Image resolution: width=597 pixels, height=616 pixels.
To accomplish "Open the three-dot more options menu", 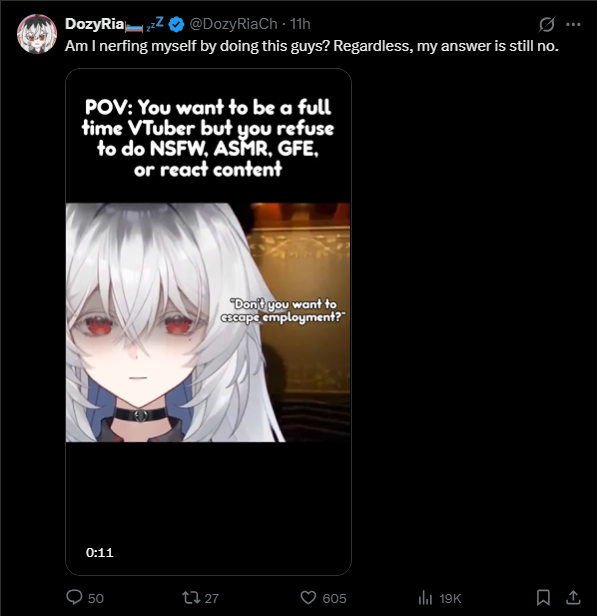I will click(573, 24).
